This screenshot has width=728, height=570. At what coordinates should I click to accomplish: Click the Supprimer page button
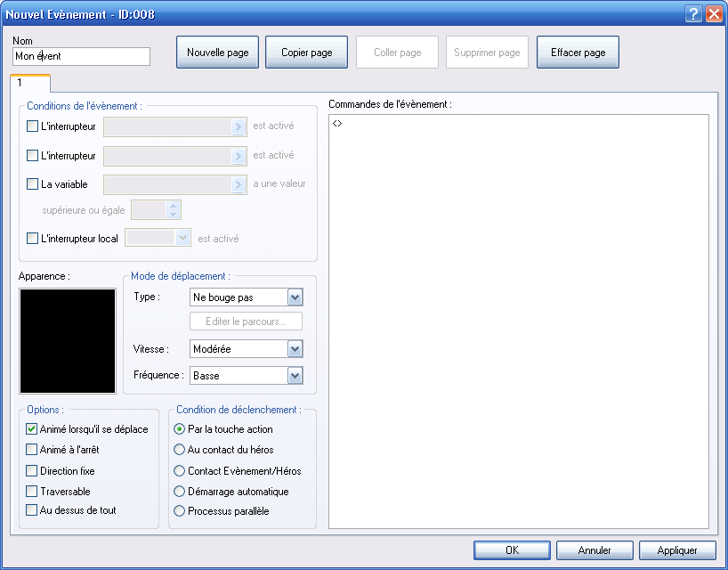tap(487, 52)
